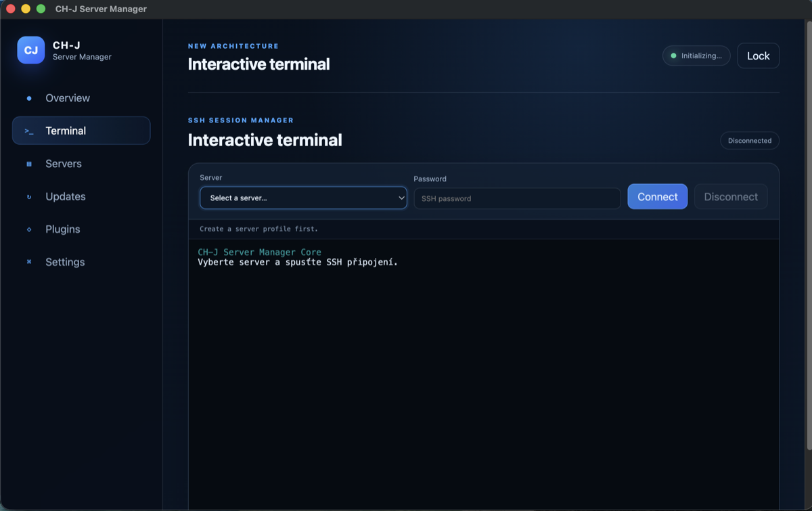Click the dropdown chevron arrow of server selector
The height and width of the screenshot is (511, 812).
click(x=401, y=198)
